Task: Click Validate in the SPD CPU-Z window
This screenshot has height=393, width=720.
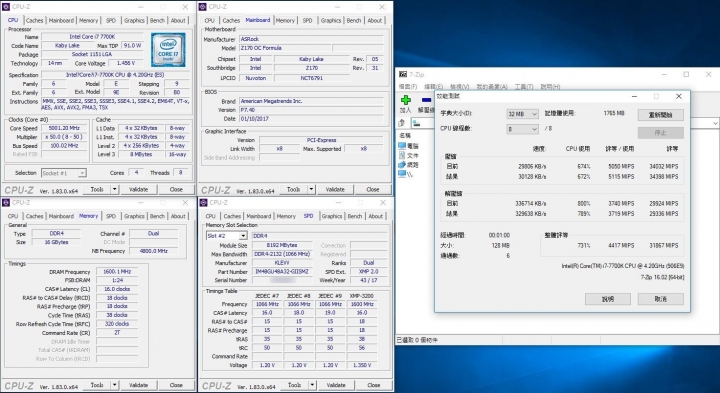Action: (x=336, y=385)
